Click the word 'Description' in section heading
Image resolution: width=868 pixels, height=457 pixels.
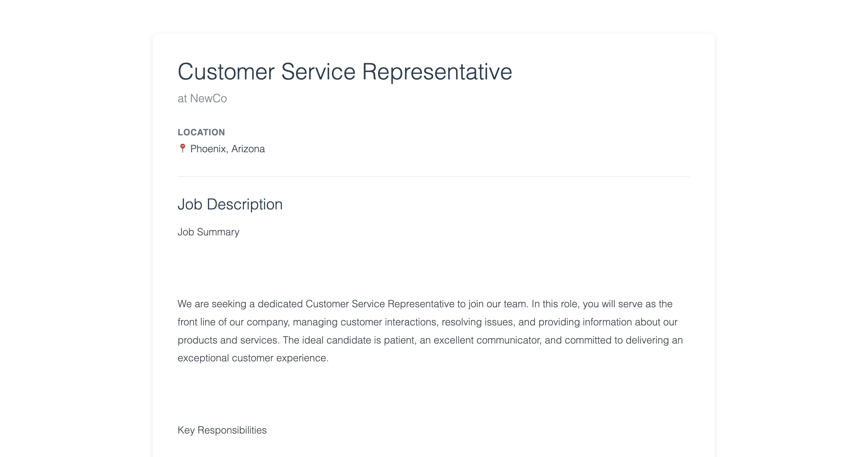(x=244, y=204)
